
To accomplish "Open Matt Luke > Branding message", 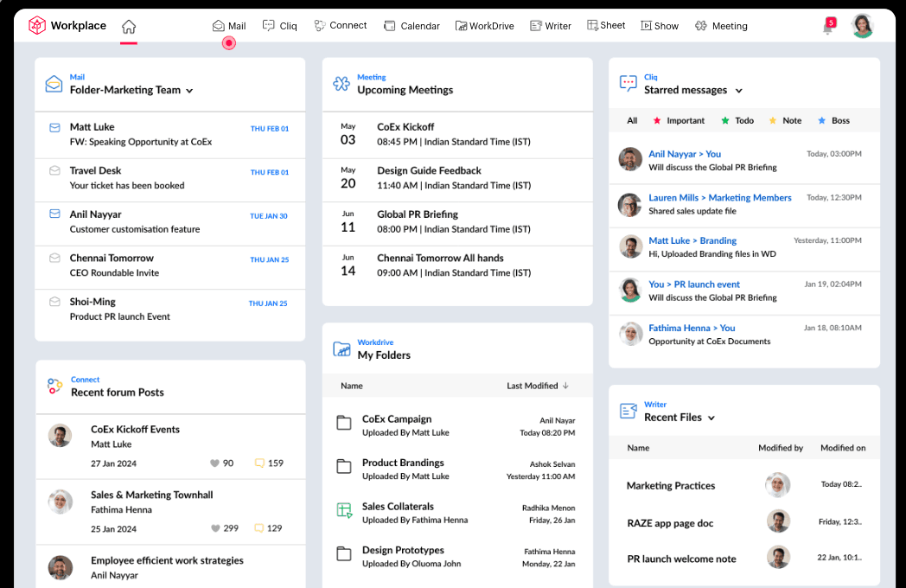I will (744, 247).
